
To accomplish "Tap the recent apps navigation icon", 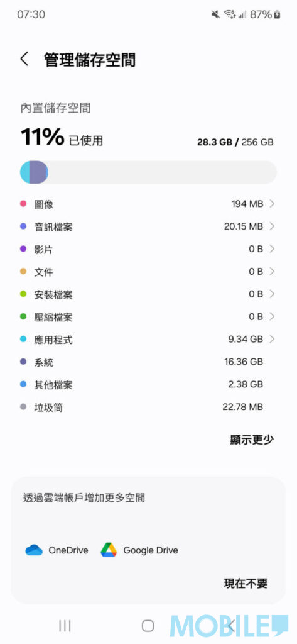I will coord(65,626).
